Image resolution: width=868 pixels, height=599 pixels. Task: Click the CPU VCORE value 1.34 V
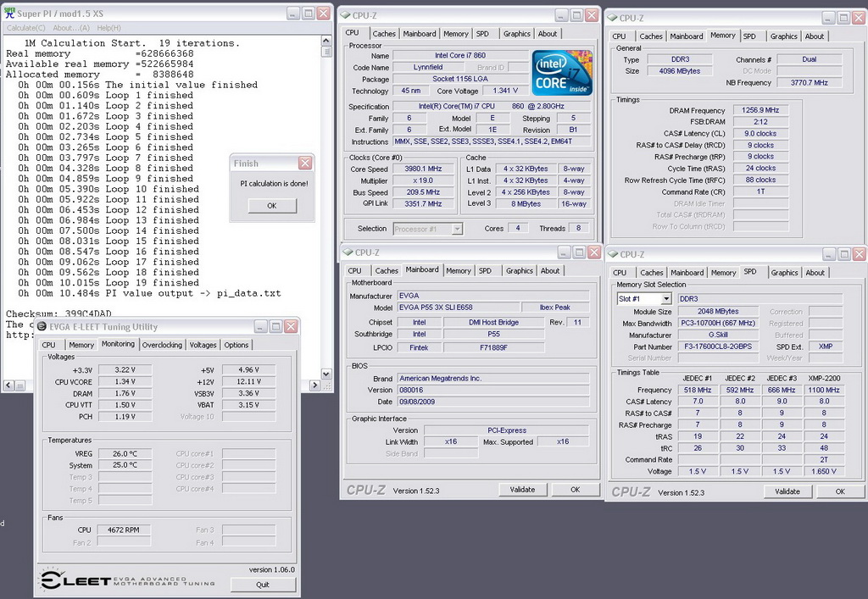[125, 381]
